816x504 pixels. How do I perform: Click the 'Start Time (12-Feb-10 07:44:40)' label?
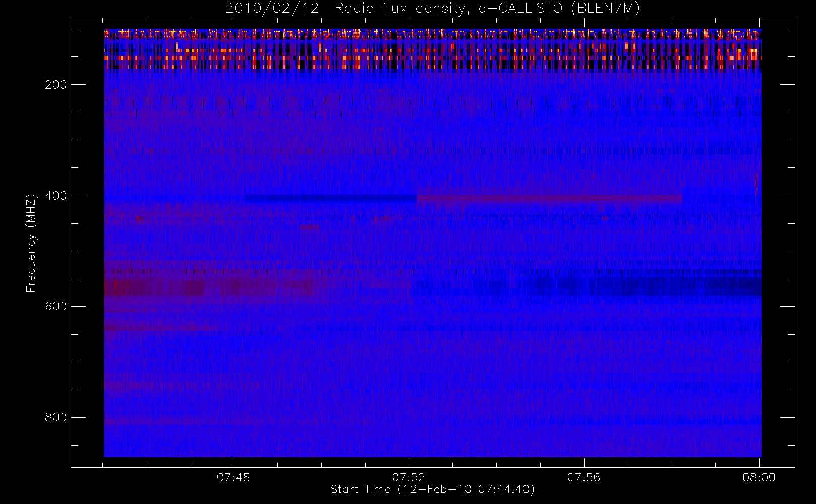coord(432,489)
